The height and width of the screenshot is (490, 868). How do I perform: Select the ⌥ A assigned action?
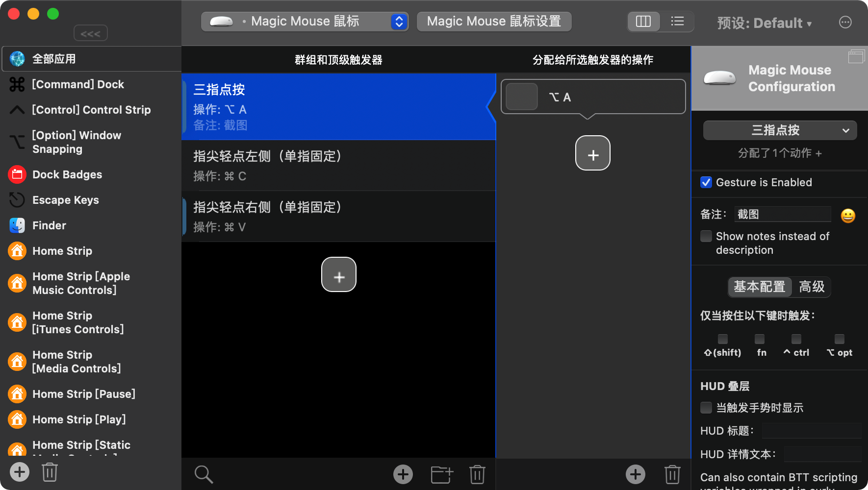[593, 97]
